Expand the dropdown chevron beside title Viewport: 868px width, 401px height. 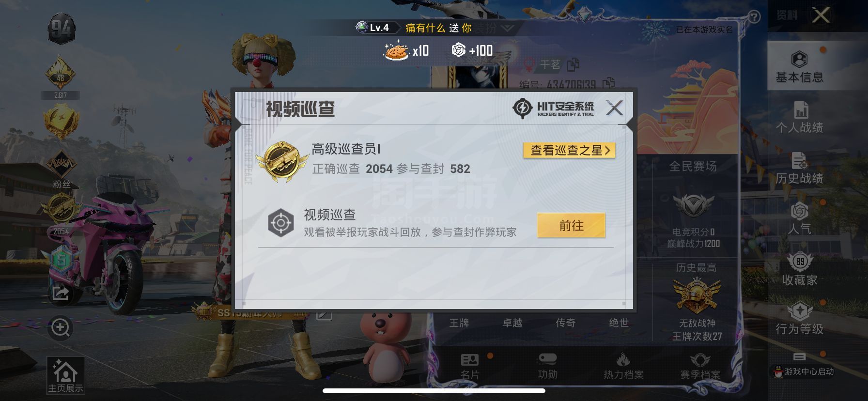(507, 29)
